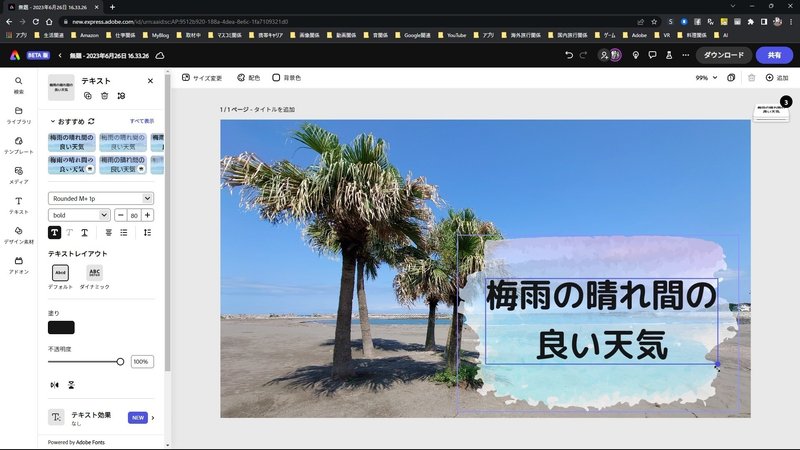
Task: Open the page grid view icon
Action: (731, 78)
